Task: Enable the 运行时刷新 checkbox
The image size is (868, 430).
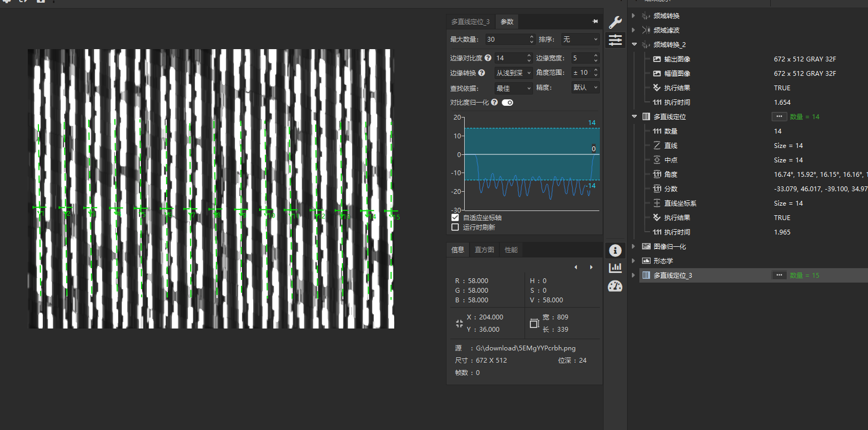Action: click(x=455, y=227)
